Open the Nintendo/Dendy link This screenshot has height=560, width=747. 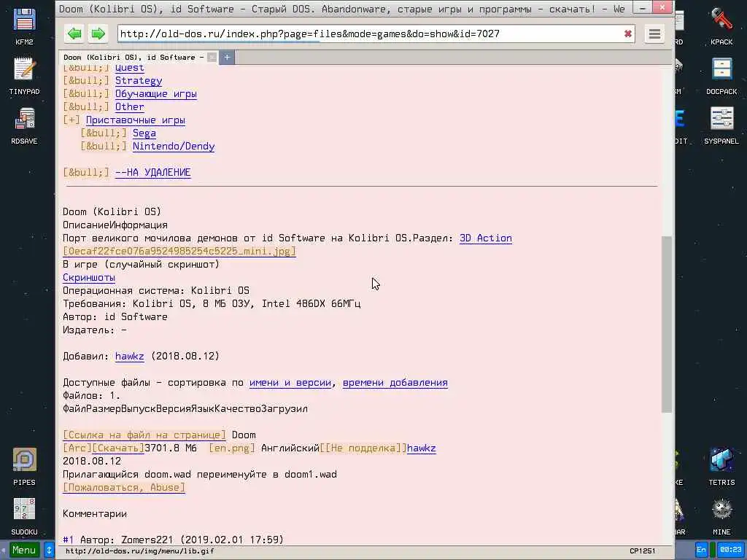point(174,146)
